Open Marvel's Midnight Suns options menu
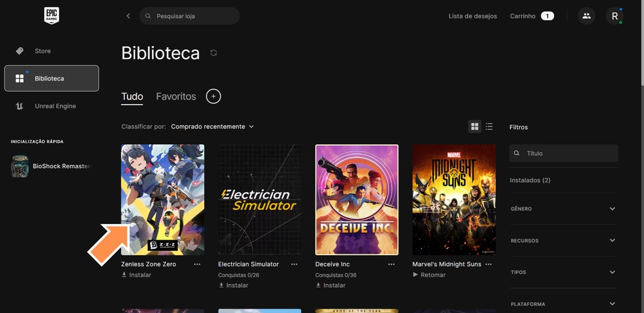This screenshot has height=313, width=644. coord(488,264)
